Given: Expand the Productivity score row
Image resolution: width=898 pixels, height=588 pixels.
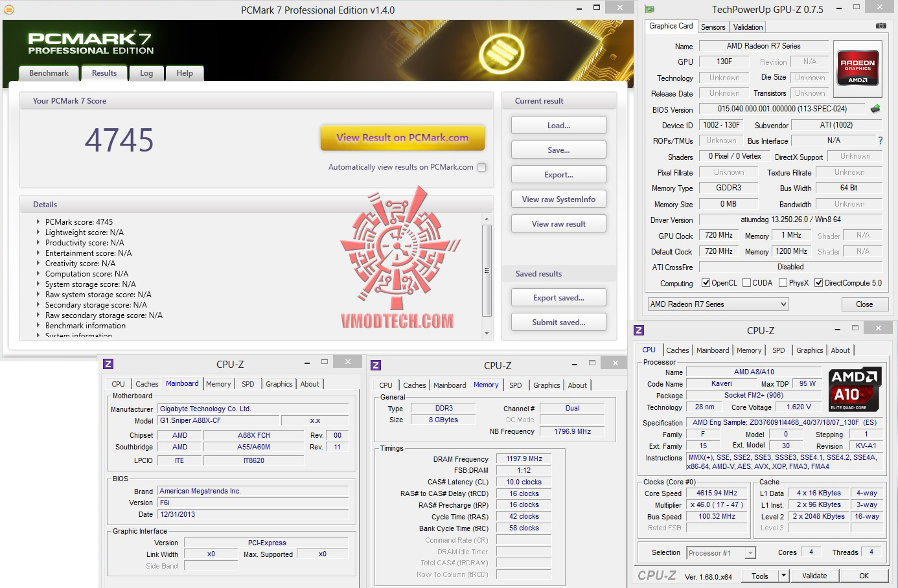Looking at the screenshot, I should tap(38, 242).
